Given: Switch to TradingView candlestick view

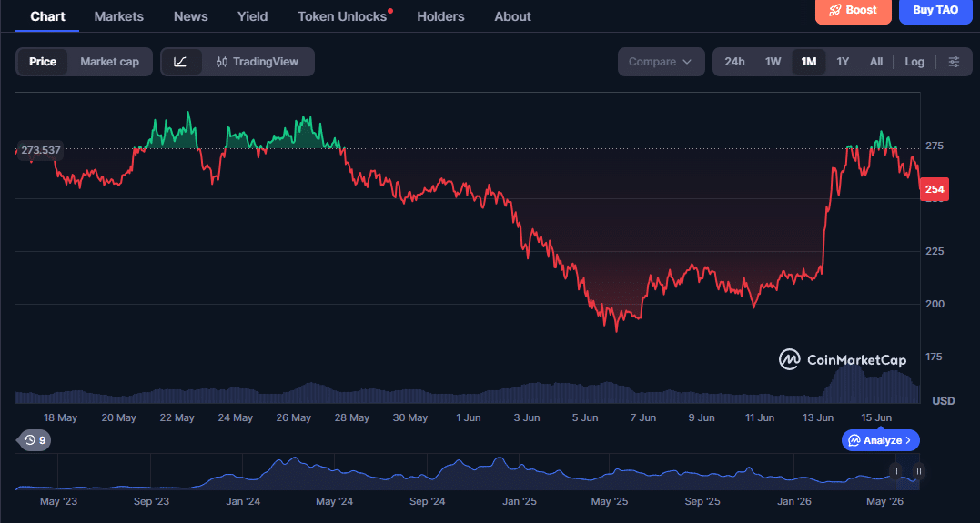Looking at the screenshot, I should coord(258,62).
